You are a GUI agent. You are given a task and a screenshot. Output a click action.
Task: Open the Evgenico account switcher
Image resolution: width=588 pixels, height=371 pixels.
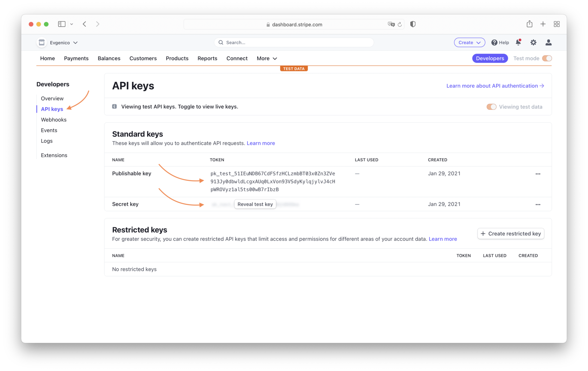(x=63, y=43)
